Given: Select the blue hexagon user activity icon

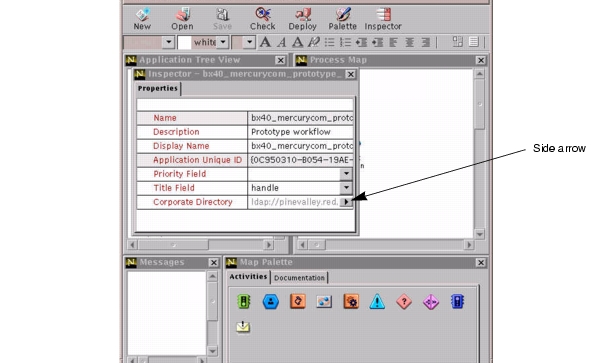Looking at the screenshot, I should (271, 301).
